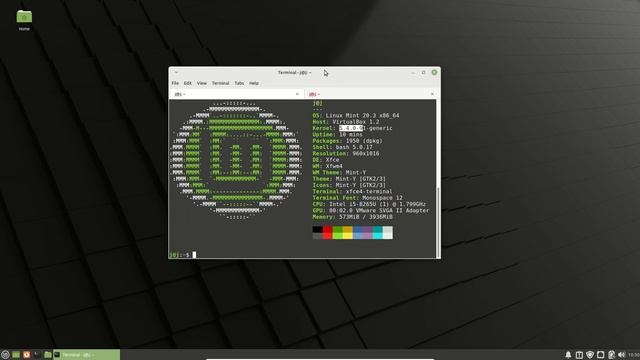Click the terminal prompt cursor
This screenshot has width=640, height=360.
click(x=194, y=255)
